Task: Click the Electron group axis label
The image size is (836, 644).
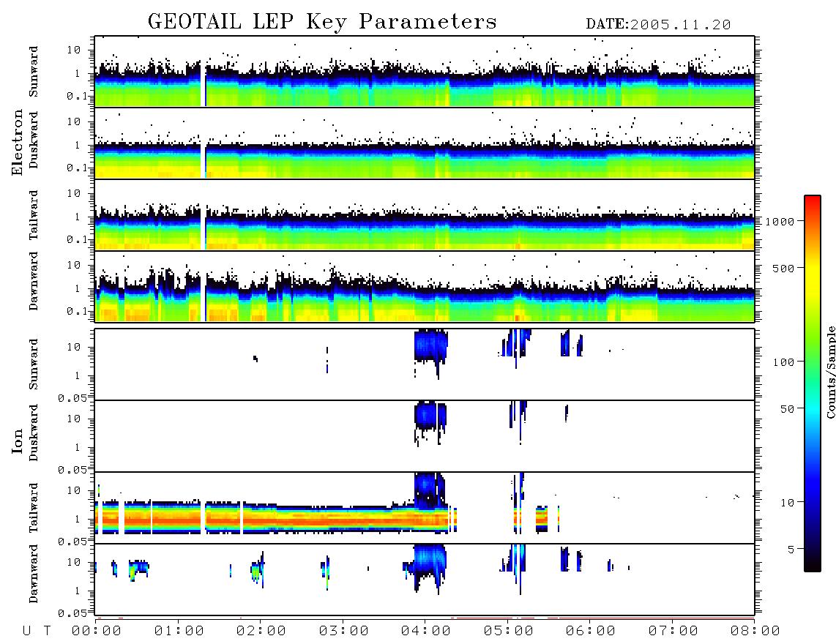Action: [x=18, y=142]
